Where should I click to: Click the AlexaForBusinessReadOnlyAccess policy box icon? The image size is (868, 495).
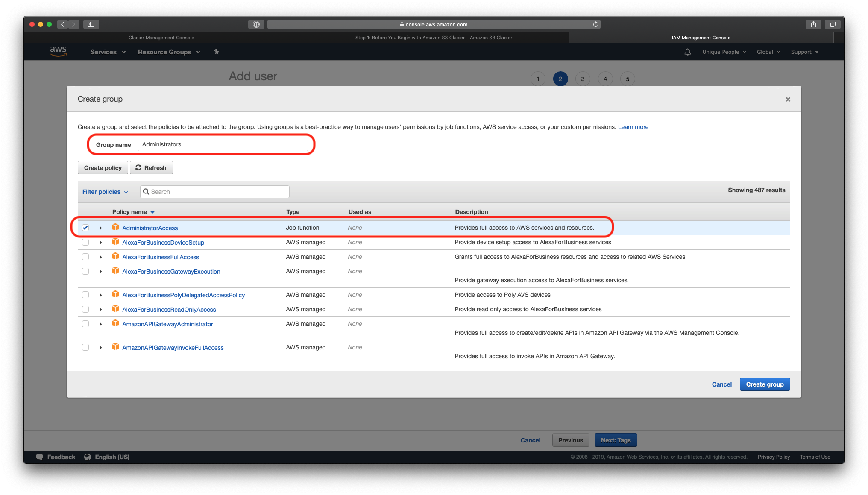(115, 309)
